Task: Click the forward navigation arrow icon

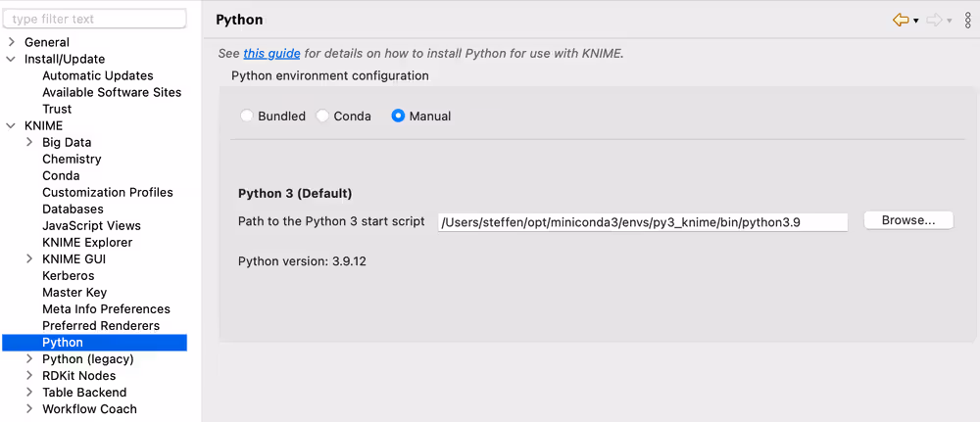Action: (933, 20)
